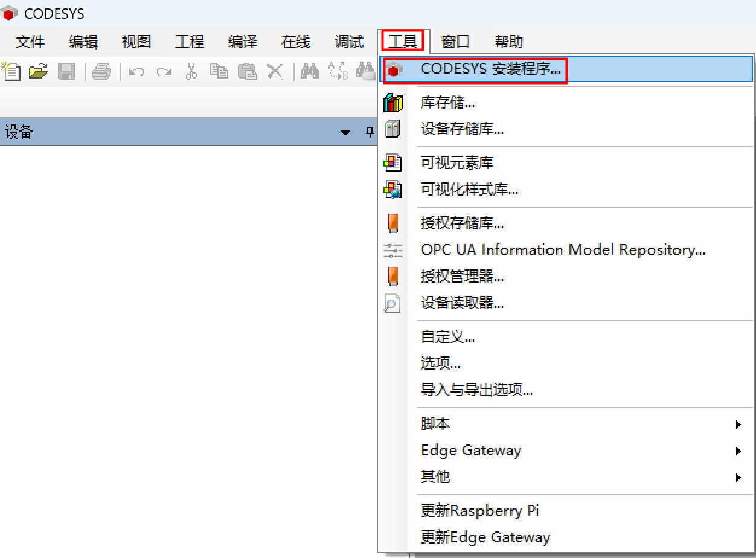Click the New Project toolbar icon

11,71
